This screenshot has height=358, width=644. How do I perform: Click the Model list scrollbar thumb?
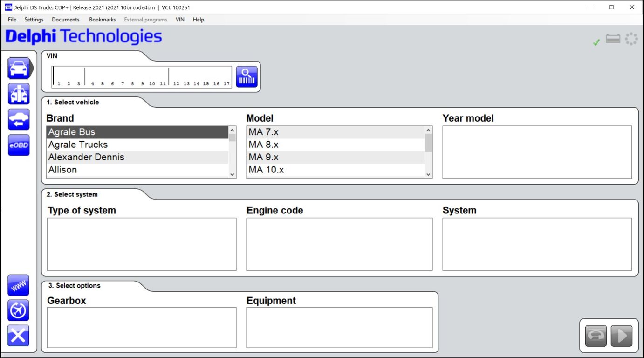point(429,143)
